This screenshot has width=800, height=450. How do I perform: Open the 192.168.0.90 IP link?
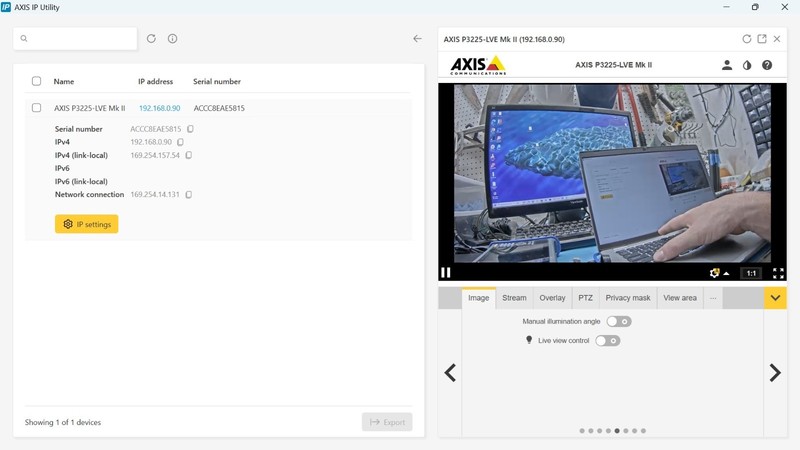point(159,108)
